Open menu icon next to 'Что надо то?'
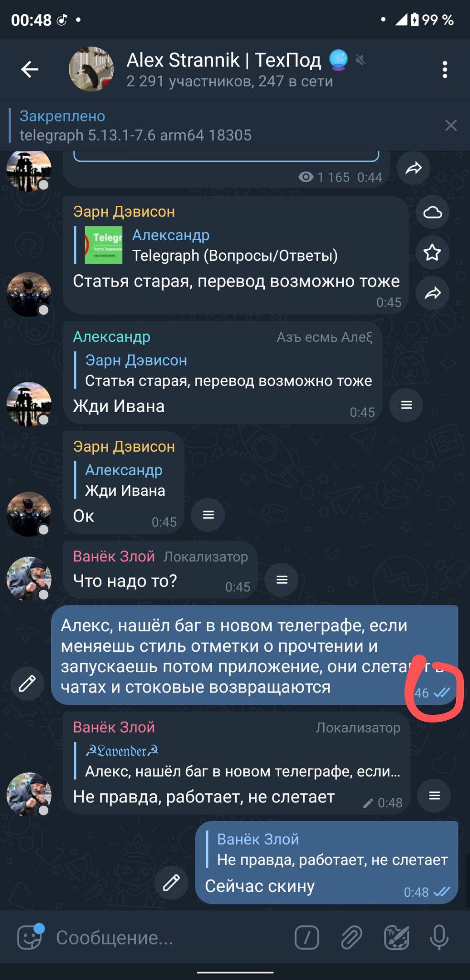This screenshot has height=980, width=470. 282,580
